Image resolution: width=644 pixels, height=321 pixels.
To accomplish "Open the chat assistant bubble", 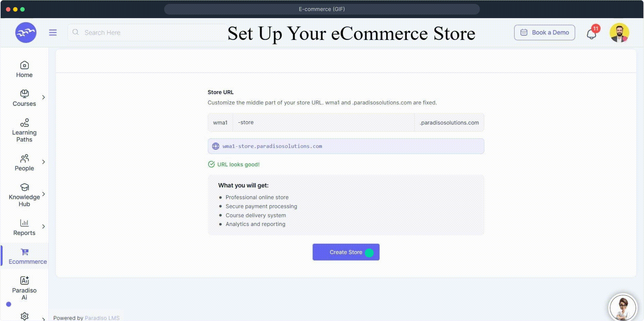I will point(622,307).
